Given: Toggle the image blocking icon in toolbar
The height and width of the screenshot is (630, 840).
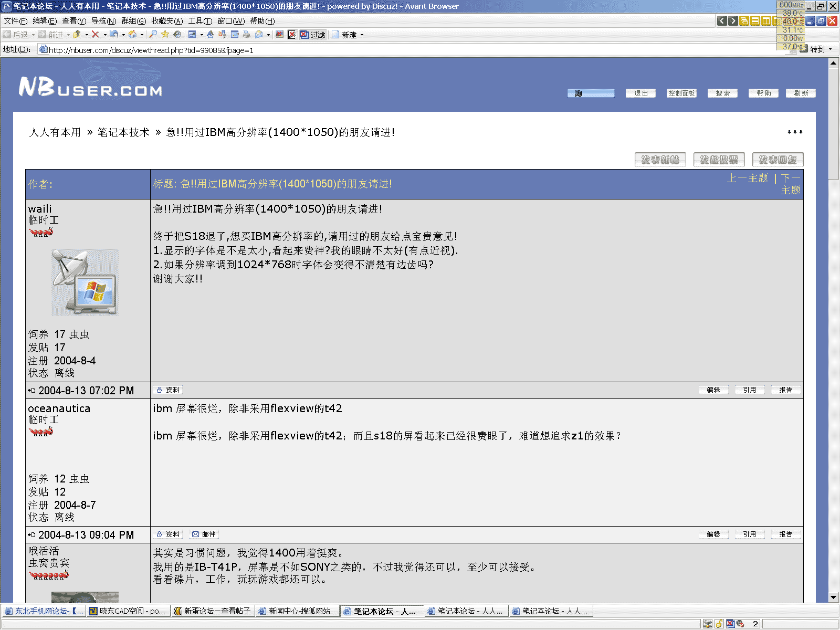Looking at the screenshot, I should 279,35.
